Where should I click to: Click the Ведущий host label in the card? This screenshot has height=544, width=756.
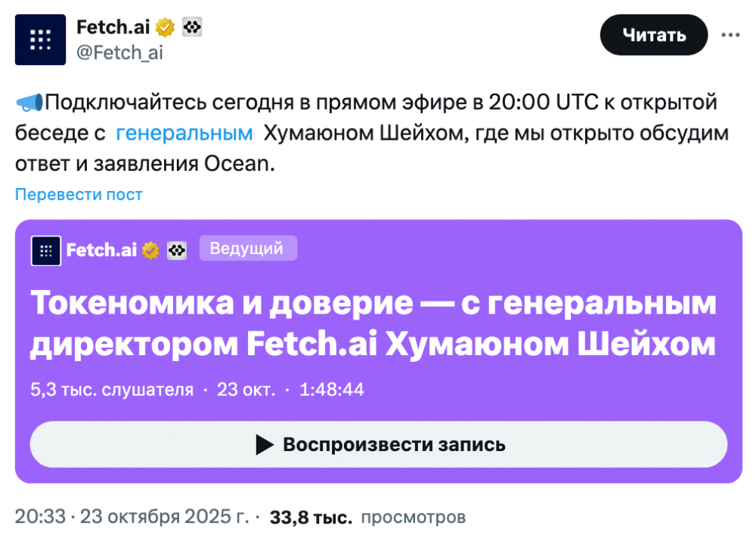click(x=247, y=248)
